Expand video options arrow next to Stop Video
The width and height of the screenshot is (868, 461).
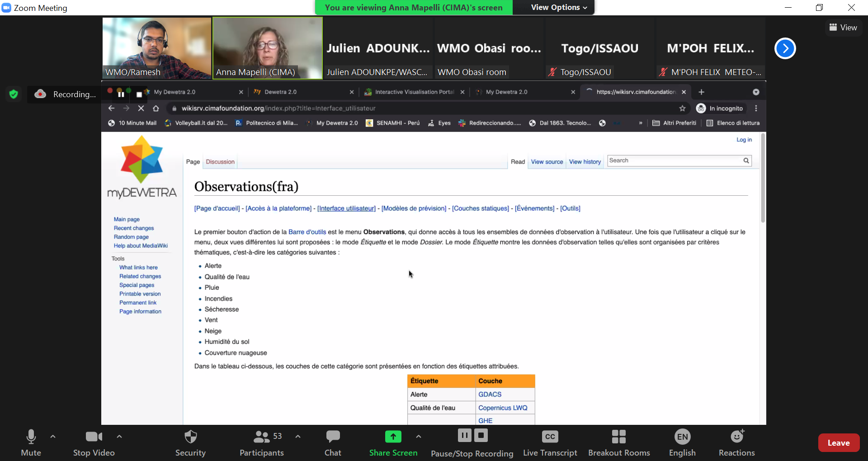point(119,437)
